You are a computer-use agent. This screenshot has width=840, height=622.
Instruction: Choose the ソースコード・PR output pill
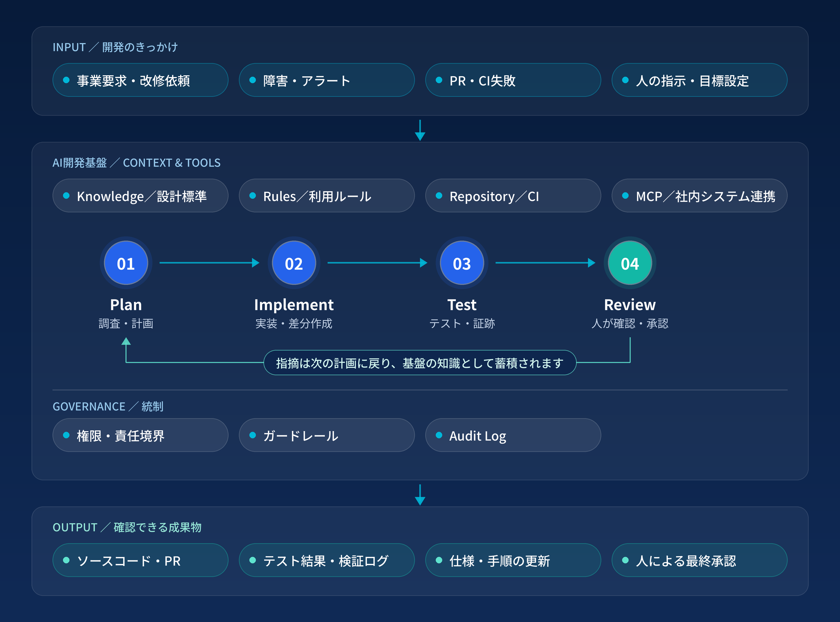pyautogui.click(x=140, y=560)
